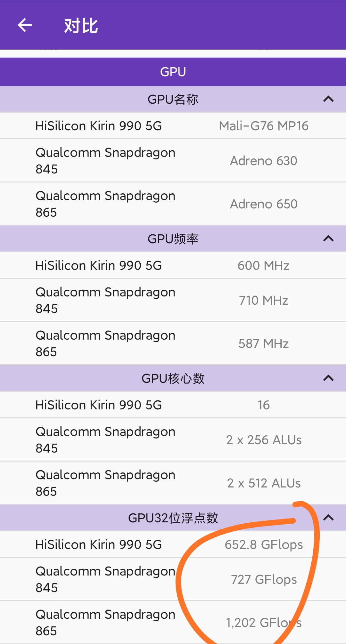Collapse the GPU名称 section chevron
Viewport: 346px width, 644px height.
point(328,99)
